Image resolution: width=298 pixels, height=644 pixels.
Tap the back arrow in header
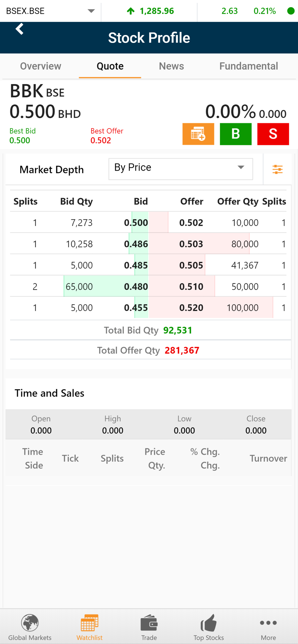pyautogui.click(x=20, y=29)
